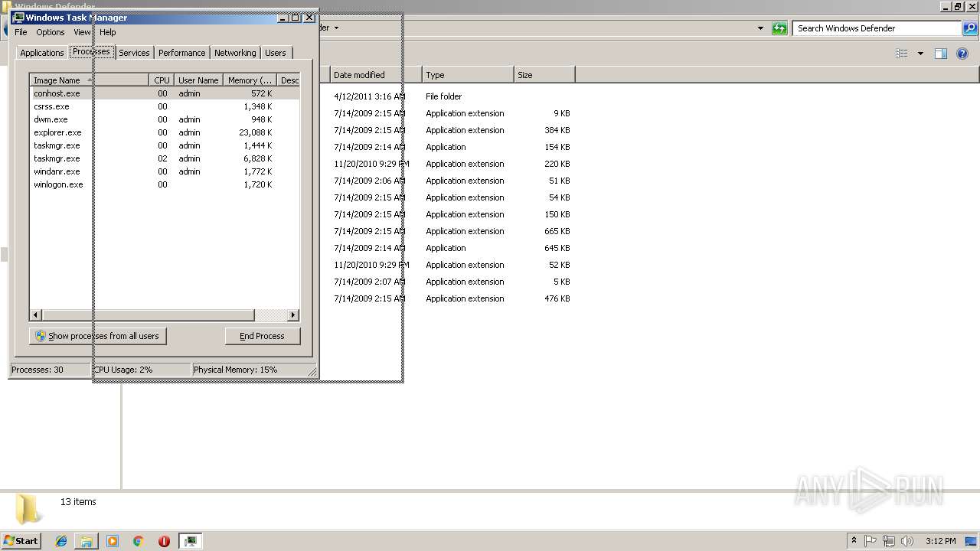Image resolution: width=980 pixels, height=551 pixels.
Task: Switch to the Applications tab
Action: (41, 53)
